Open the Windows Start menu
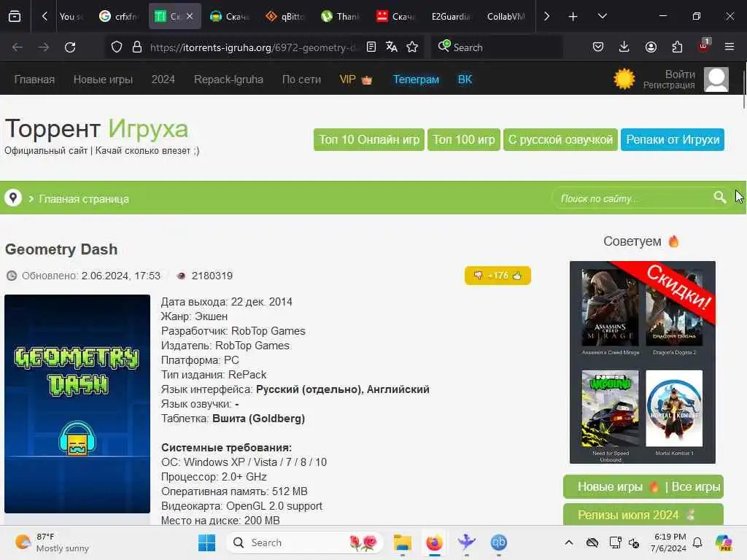 [x=206, y=542]
